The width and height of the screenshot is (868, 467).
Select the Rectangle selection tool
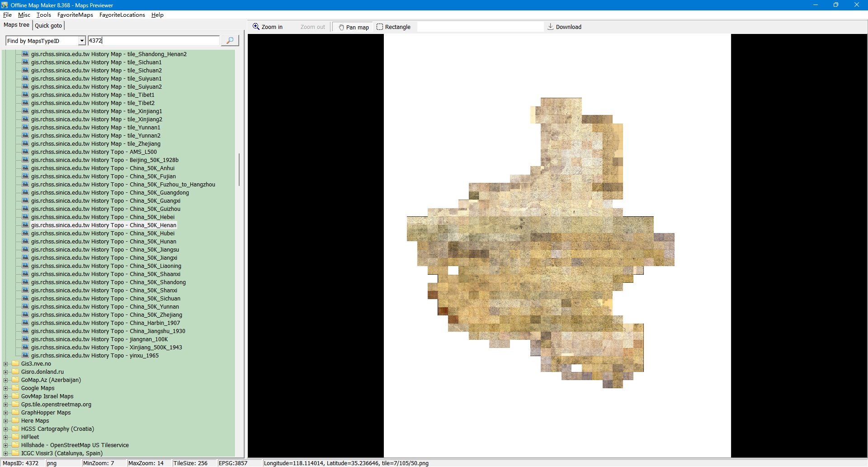point(393,27)
